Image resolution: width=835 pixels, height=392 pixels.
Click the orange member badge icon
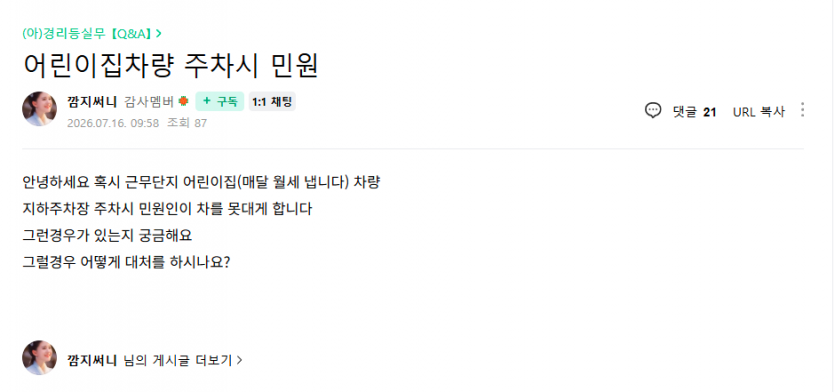pyautogui.click(x=183, y=101)
